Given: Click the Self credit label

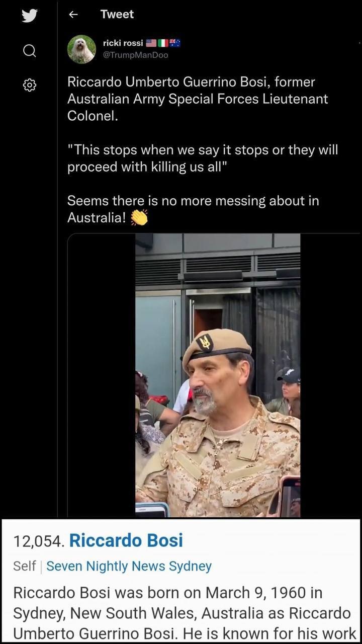Looking at the screenshot, I should tap(24, 566).
